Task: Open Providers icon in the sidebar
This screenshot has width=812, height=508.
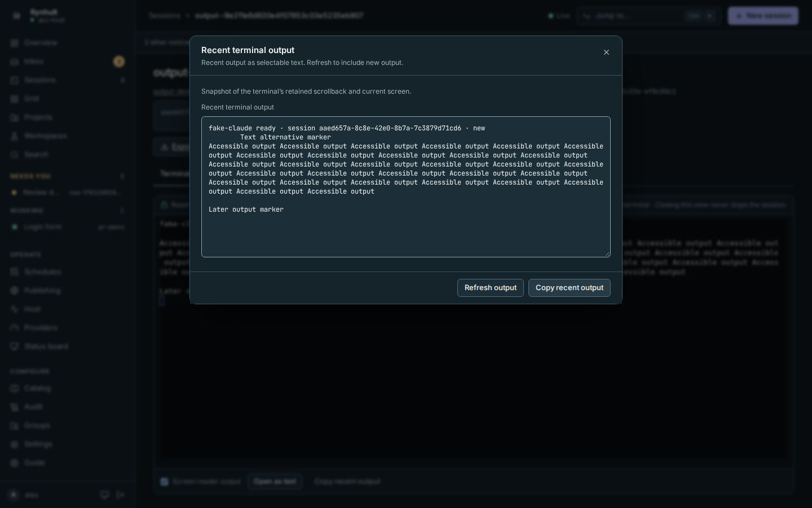Action: point(15,328)
